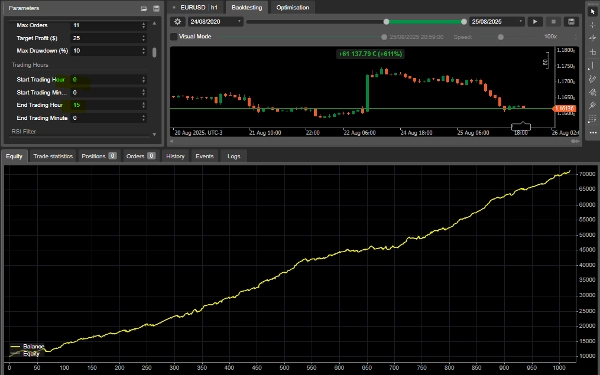This screenshot has width=600, height=375.
Task: Click the Balance legend entry in equity chart
Action: pos(27,346)
